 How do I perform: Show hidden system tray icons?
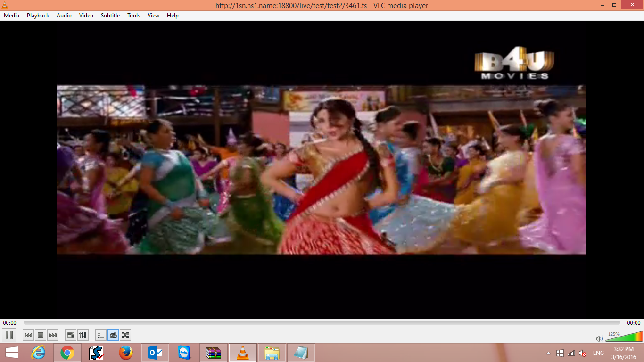coord(548,353)
